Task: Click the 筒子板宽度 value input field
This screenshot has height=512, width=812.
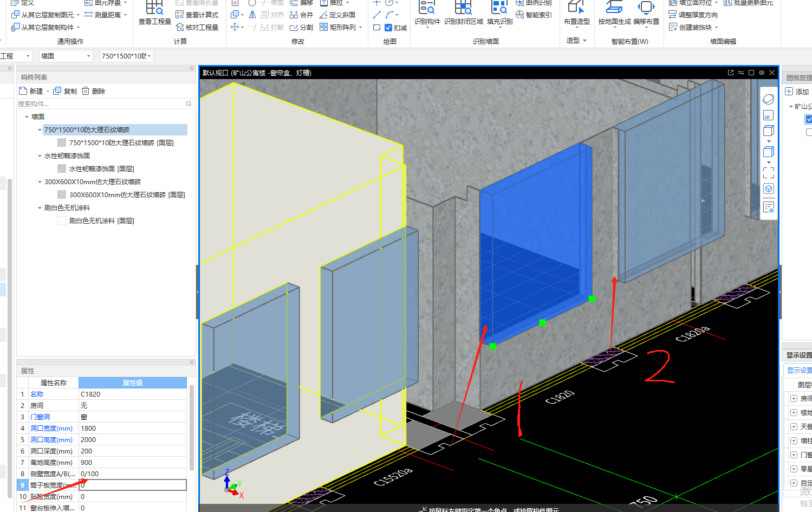Action: click(x=133, y=485)
